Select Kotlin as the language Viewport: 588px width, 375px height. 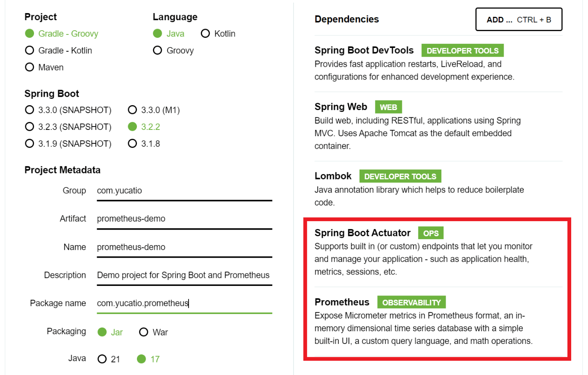pos(205,34)
